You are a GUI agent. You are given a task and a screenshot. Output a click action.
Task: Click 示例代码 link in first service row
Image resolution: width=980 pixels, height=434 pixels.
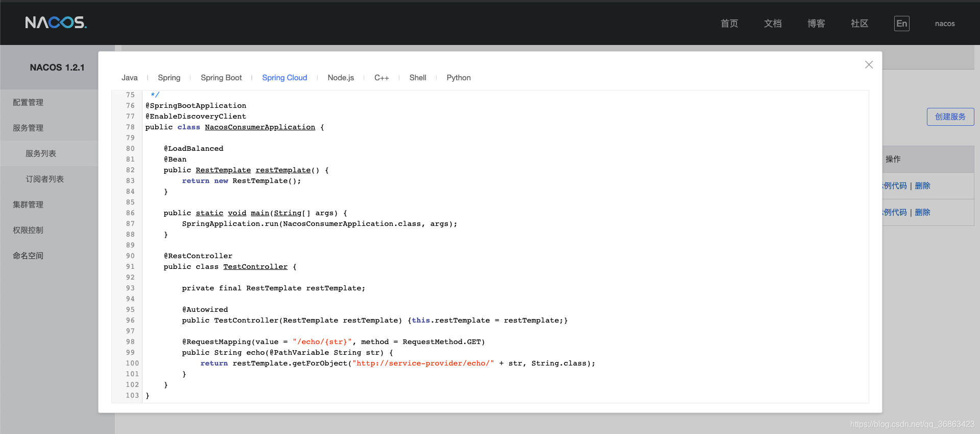click(895, 186)
